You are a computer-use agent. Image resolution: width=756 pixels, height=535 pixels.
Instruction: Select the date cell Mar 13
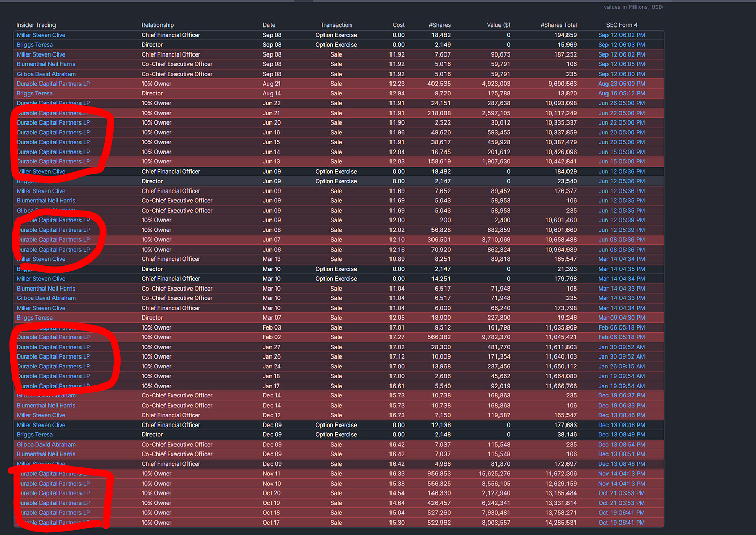272,259
